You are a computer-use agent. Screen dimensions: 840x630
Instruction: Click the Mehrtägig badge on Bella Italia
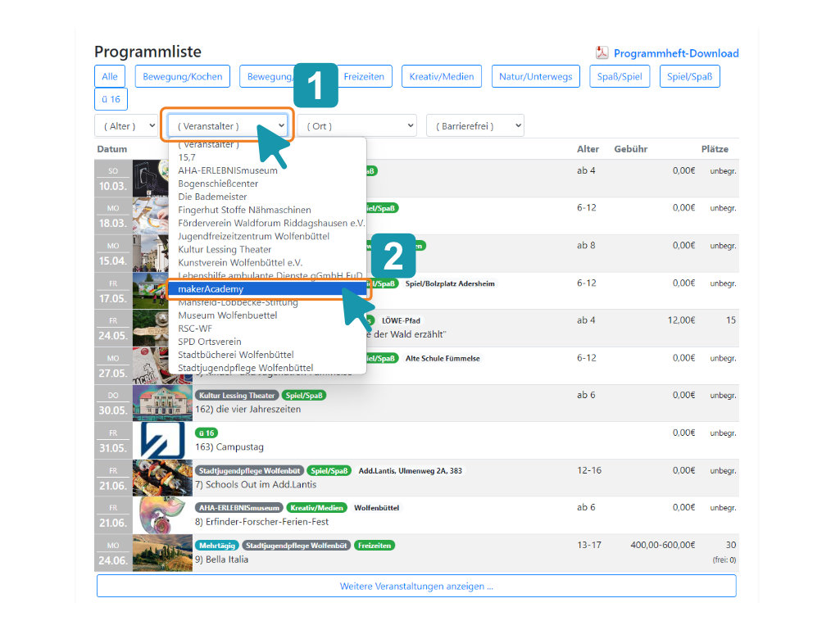[x=217, y=546]
